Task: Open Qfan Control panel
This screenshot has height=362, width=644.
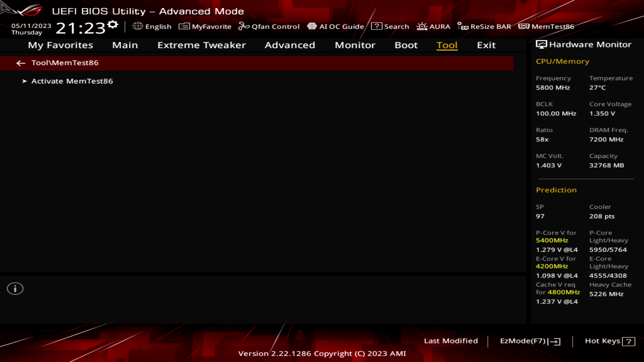Action: (x=269, y=26)
